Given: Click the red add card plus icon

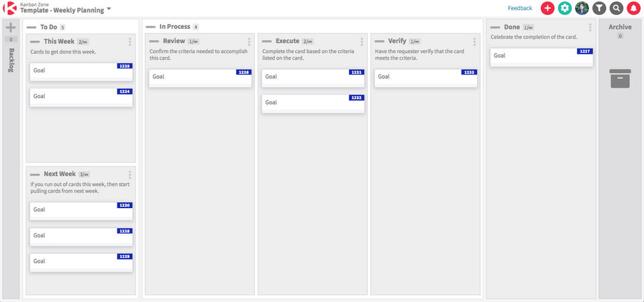Looking at the screenshot, I should pyautogui.click(x=547, y=9).
